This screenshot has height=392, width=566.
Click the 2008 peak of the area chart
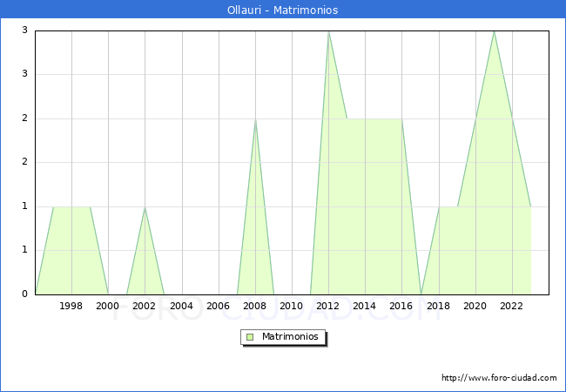tap(255, 119)
